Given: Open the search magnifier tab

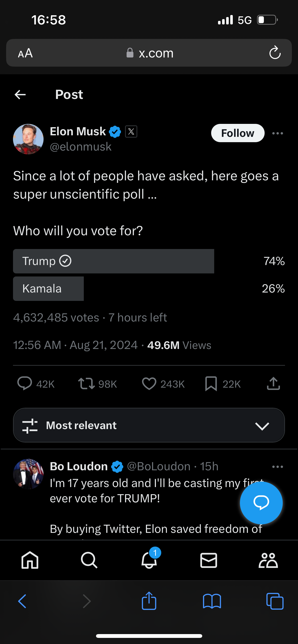Looking at the screenshot, I should [x=89, y=560].
